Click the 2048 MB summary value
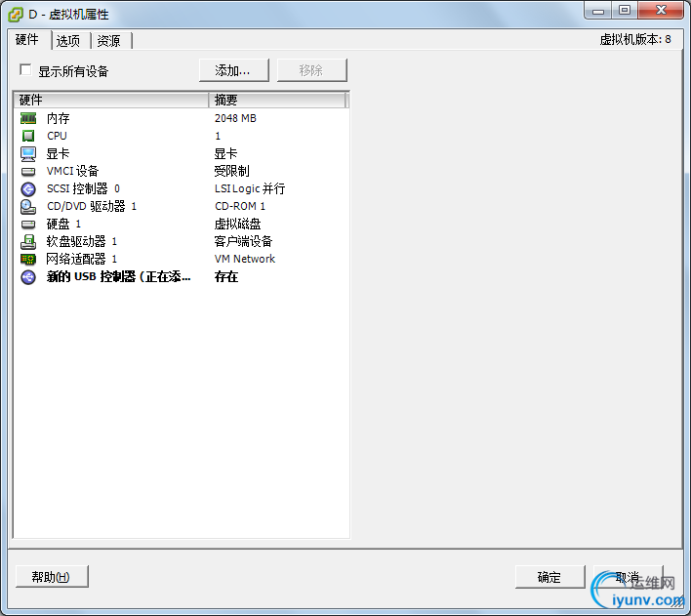Screen dimensions: 691x616 pos(235,118)
